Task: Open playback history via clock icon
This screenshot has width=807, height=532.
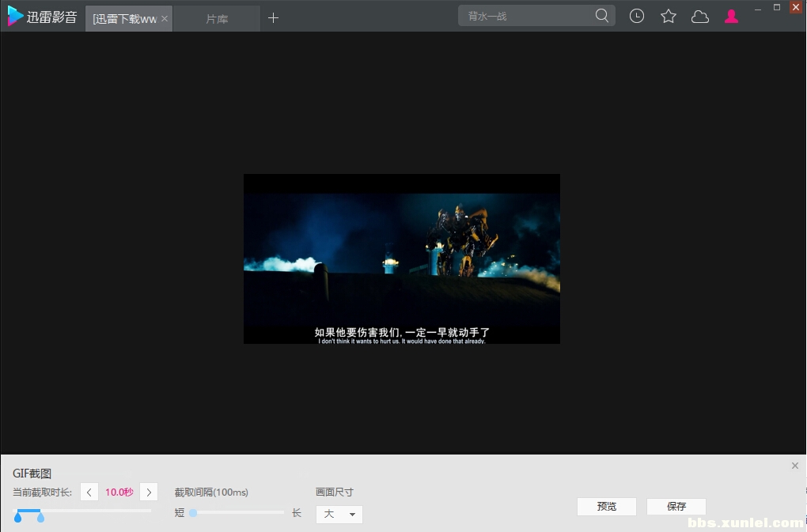Action: [636, 16]
